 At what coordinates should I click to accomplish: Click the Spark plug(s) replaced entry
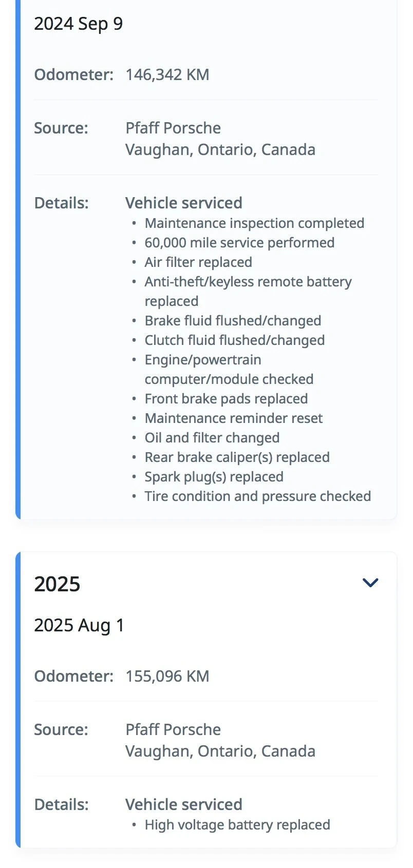point(214,477)
